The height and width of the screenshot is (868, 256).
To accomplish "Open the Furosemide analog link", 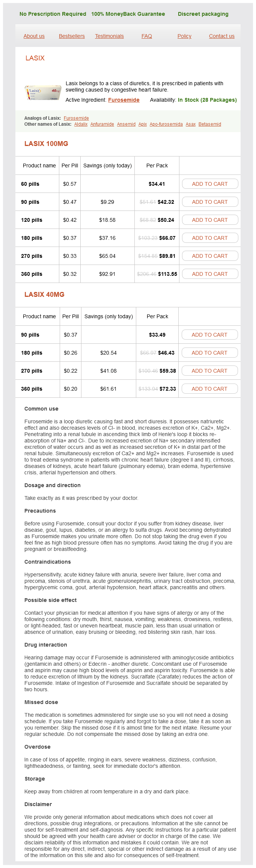I will [76, 118].
